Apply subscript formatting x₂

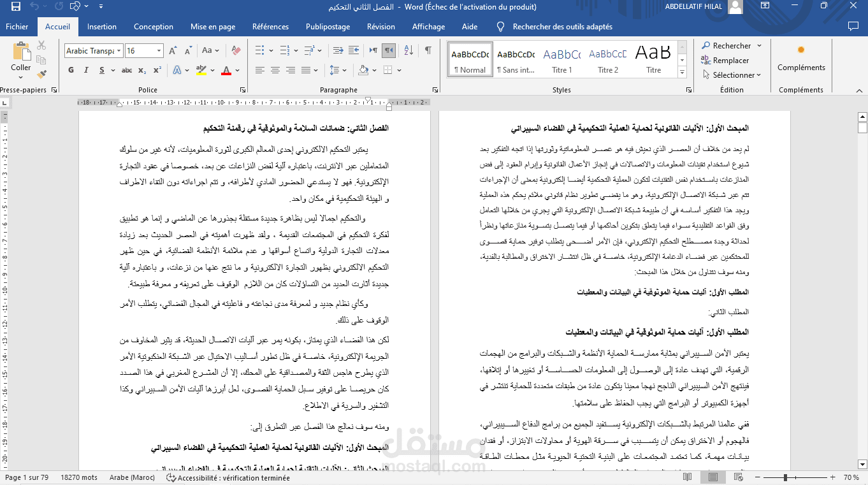pos(143,70)
